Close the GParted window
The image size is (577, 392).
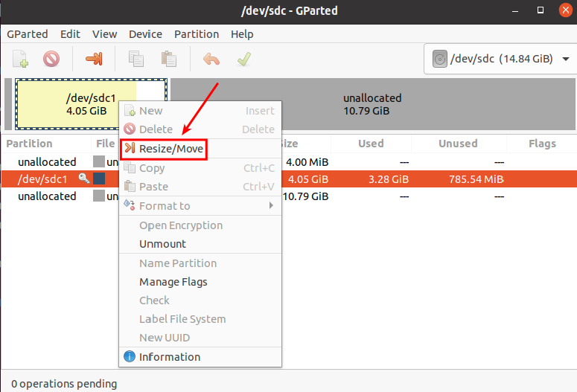click(x=566, y=10)
